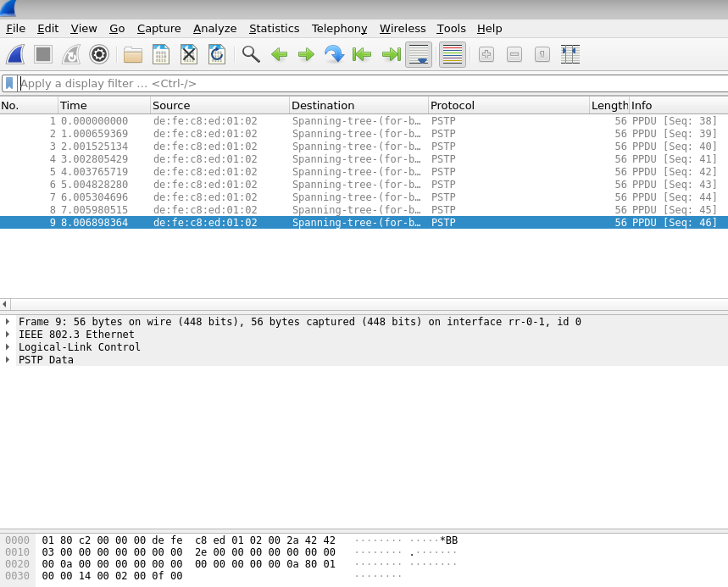Open capture options gear icon
The image size is (728, 587).
(99, 54)
